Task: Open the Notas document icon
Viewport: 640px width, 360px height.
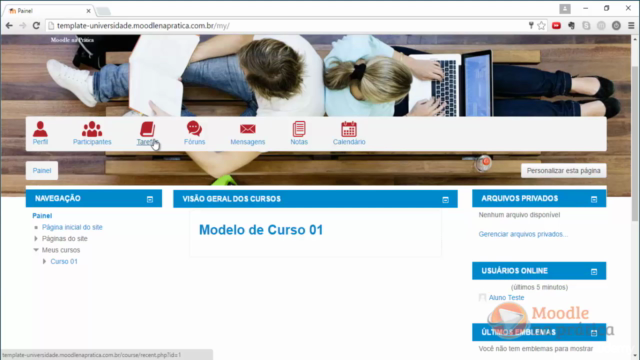Action: point(299,129)
